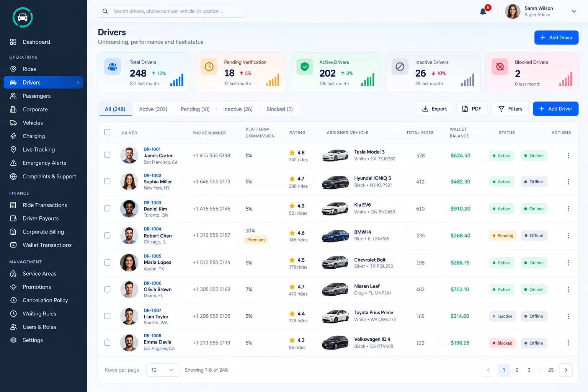588x392 pixels.
Task: Click the Promotions tag icon
Action: click(x=13, y=287)
